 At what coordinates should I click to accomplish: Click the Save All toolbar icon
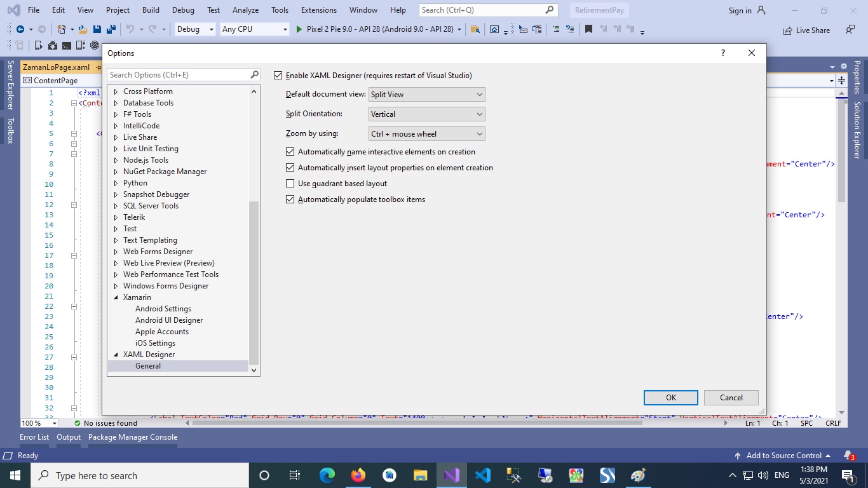(x=111, y=29)
